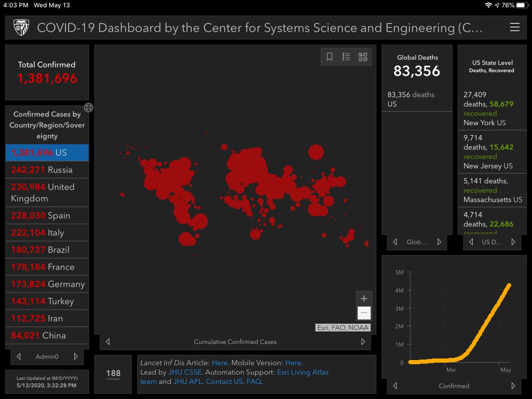532x399 pixels.
Task: Open the hamburger menu in the header
Action: (514, 28)
